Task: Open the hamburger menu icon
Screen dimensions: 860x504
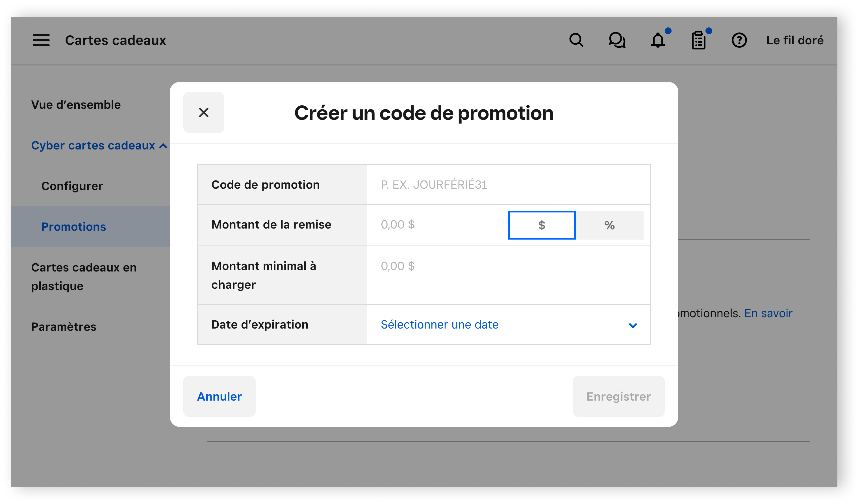Action: [41, 40]
